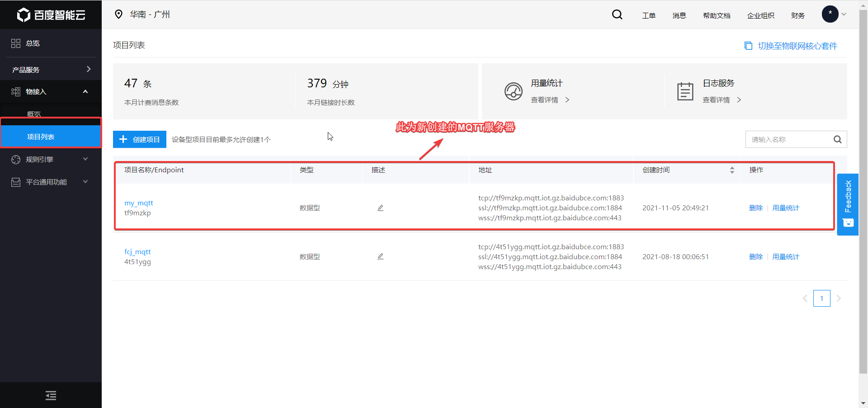Edit description of my_mqtt project
The image size is (868, 408).
point(380,208)
